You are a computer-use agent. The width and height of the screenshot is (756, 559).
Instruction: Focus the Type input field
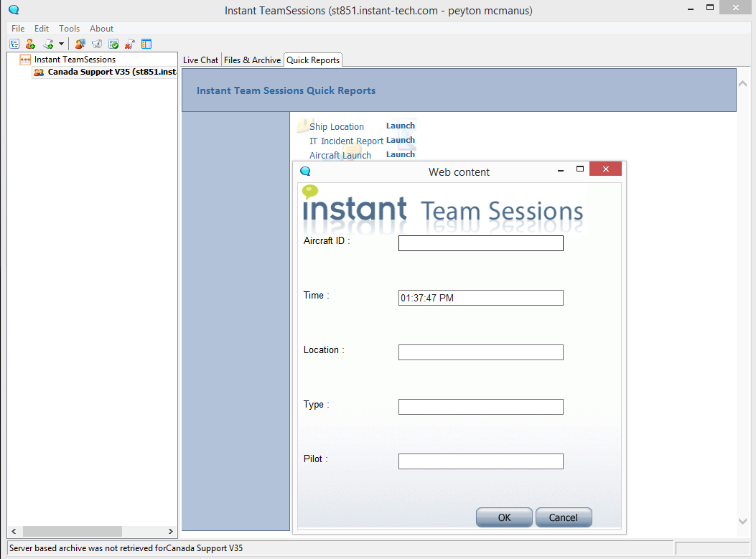[481, 407]
